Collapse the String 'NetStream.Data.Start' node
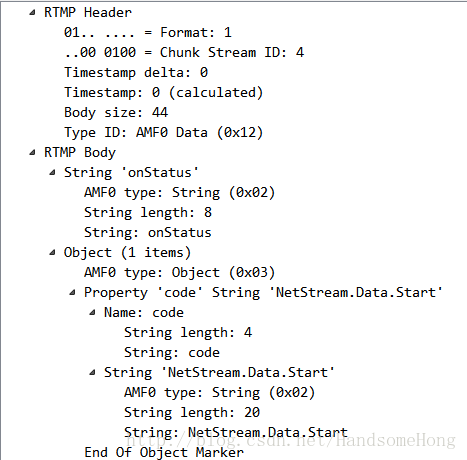The image size is (467, 460). (x=92, y=373)
